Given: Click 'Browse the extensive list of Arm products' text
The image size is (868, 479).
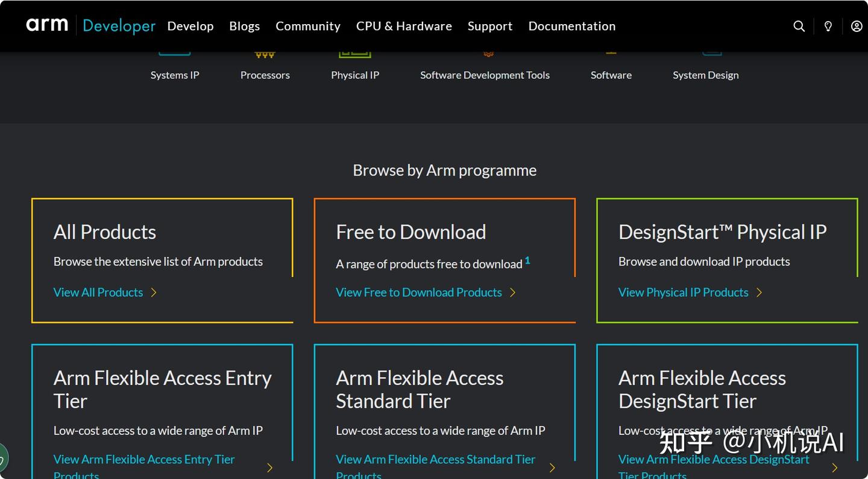Looking at the screenshot, I should pyautogui.click(x=158, y=261).
